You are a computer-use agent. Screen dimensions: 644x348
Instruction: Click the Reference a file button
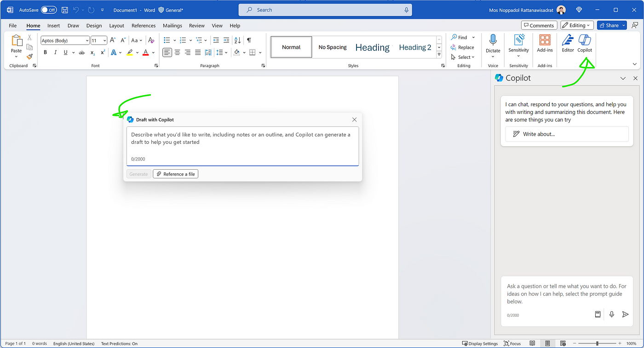coord(175,174)
